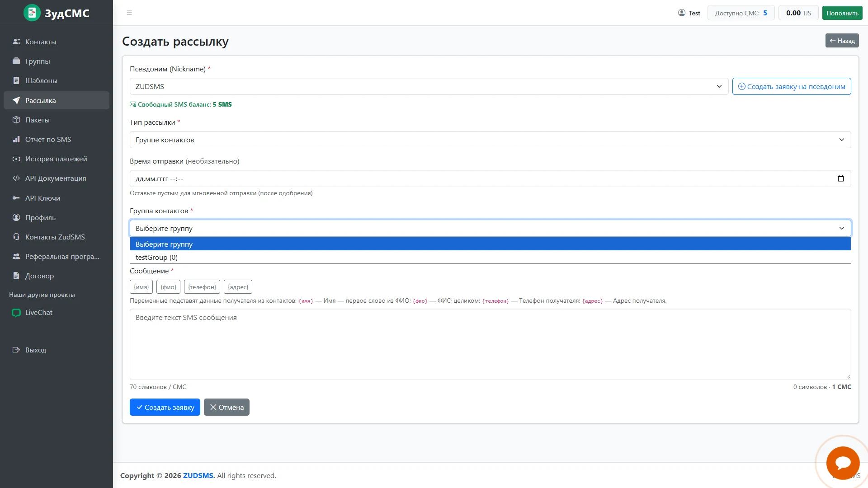Click the Контакты sidebar icon

click(16, 42)
